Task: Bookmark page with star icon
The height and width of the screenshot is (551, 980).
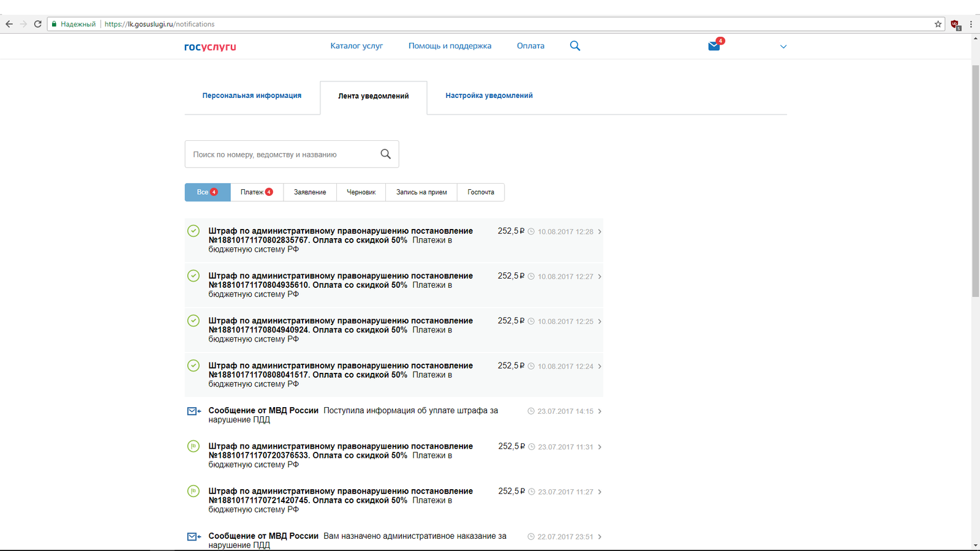Action: tap(938, 24)
